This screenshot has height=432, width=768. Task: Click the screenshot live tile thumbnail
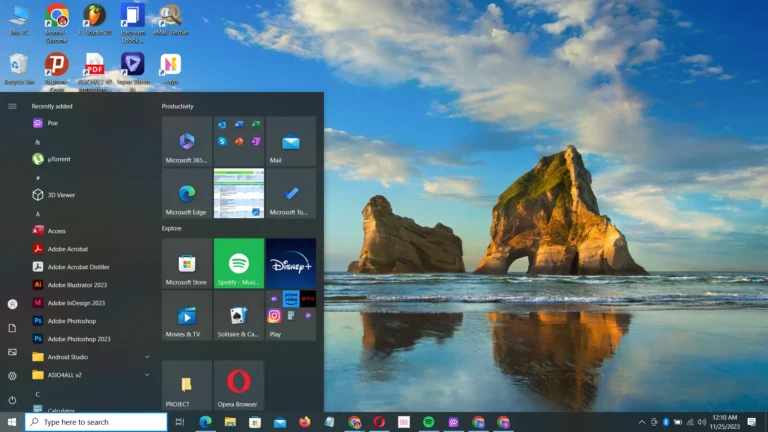pyautogui.click(x=239, y=193)
